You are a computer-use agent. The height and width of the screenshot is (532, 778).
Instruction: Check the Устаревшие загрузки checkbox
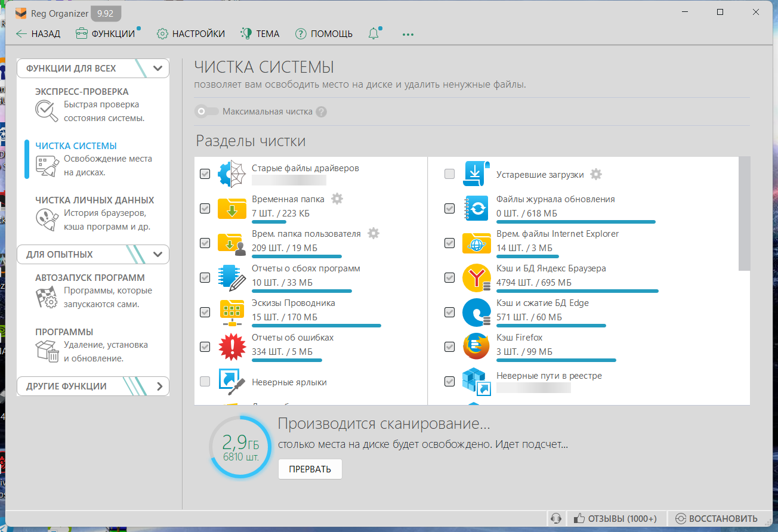(x=450, y=174)
